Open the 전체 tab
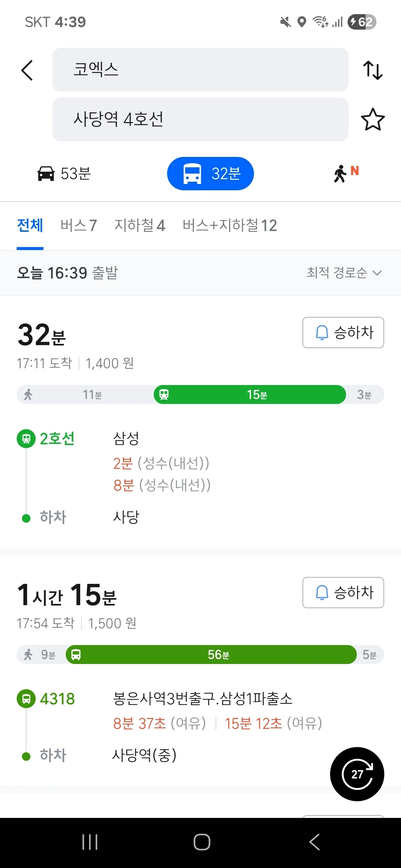This screenshot has width=401, height=868. click(x=30, y=226)
